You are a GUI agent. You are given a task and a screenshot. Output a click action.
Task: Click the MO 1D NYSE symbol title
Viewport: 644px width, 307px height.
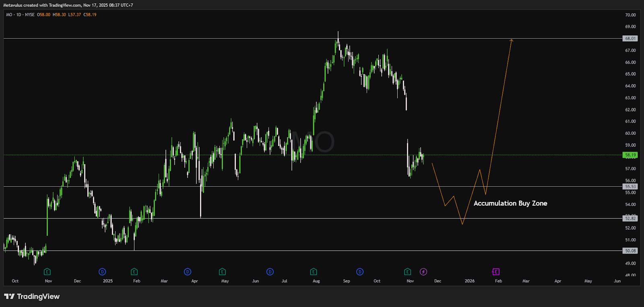pyautogui.click(x=20, y=14)
